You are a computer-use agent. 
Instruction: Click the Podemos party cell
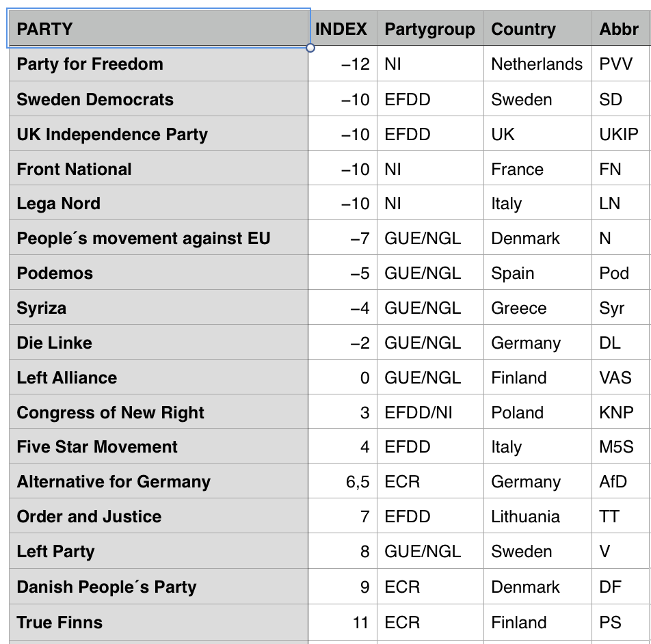pyautogui.click(x=158, y=273)
